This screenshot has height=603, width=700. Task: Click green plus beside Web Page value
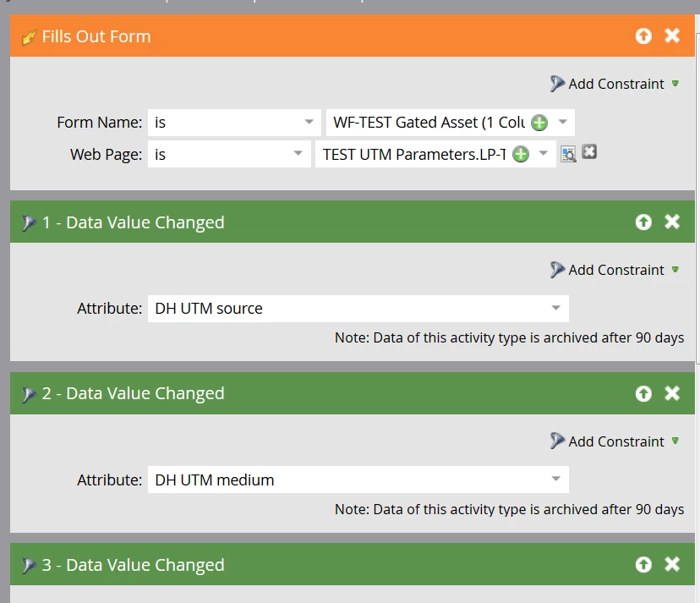(521, 155)
